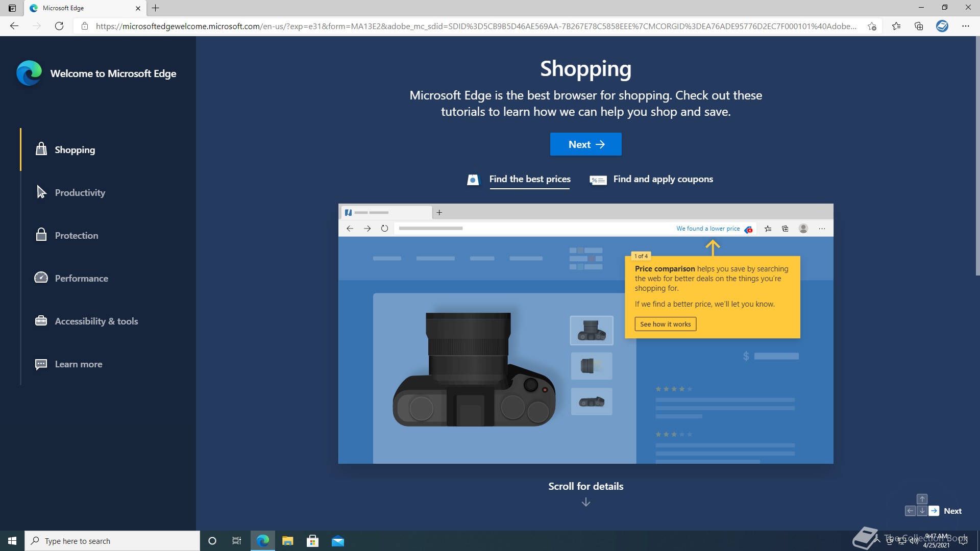The image size is (980, 551).
Task: Click Scroll for details text
Action: click(586, 486)
